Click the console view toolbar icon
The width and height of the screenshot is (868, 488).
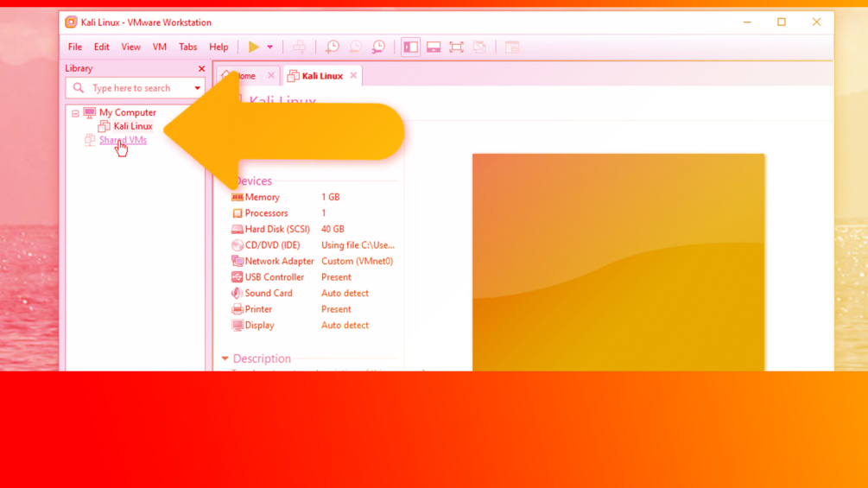coord(512,47)
